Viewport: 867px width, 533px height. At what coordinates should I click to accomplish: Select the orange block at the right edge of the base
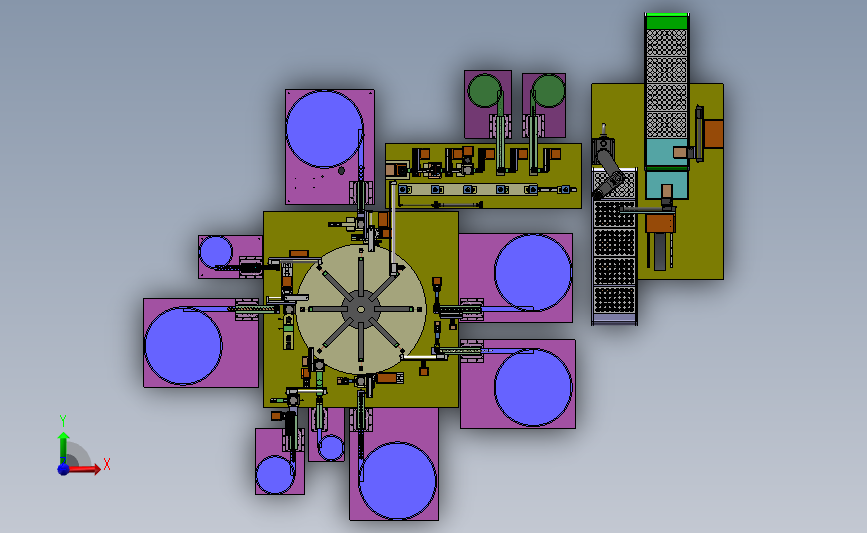click(x=714, y=134)
